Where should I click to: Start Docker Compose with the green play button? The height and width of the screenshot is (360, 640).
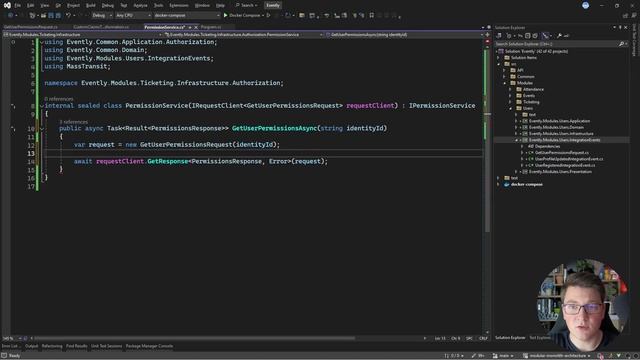[x=225, y=16]
